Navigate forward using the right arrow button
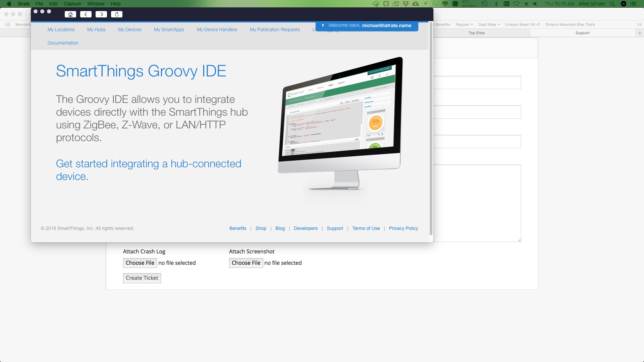This screenshot has height=362, width=644. tap(101, 14)
